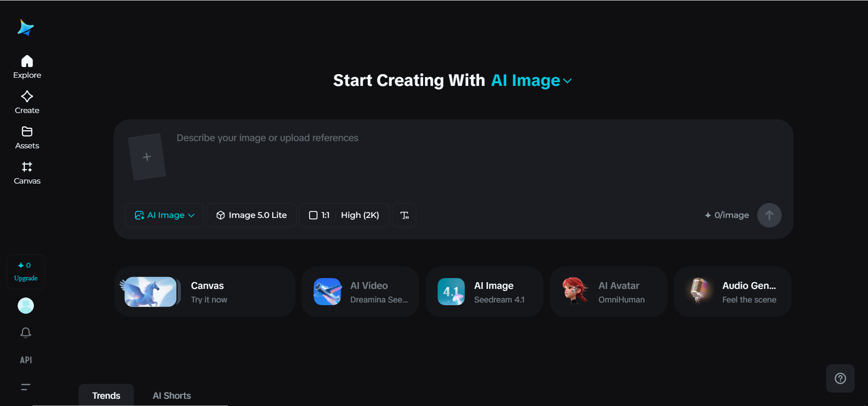
Task: Click the text-on-image tool icon
Action: pos(404,215)
